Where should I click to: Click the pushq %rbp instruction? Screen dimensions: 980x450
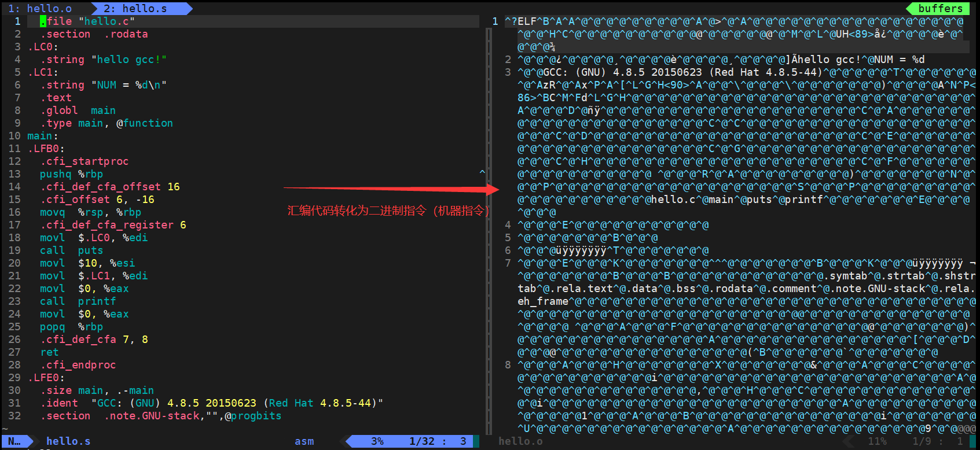[x=71, y=174]
